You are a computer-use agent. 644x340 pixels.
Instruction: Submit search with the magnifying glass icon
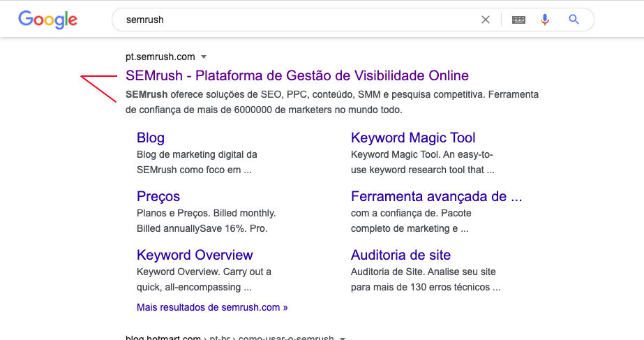click(x=574, y=20)
